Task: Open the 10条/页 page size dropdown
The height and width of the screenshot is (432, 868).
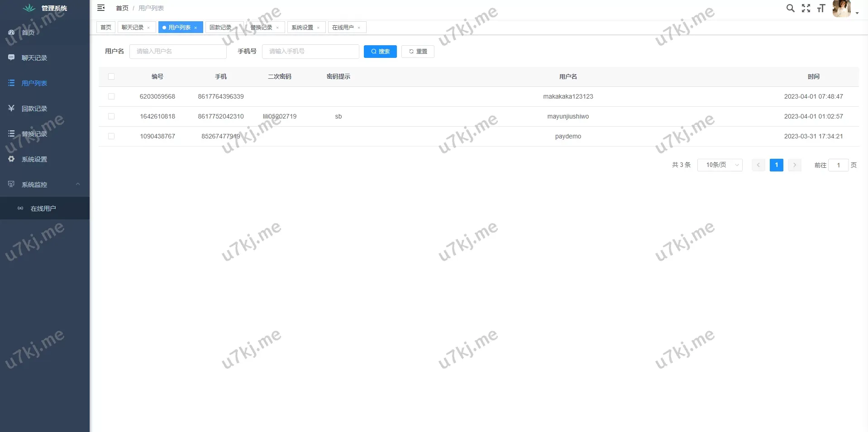Action: click(720, 165)
